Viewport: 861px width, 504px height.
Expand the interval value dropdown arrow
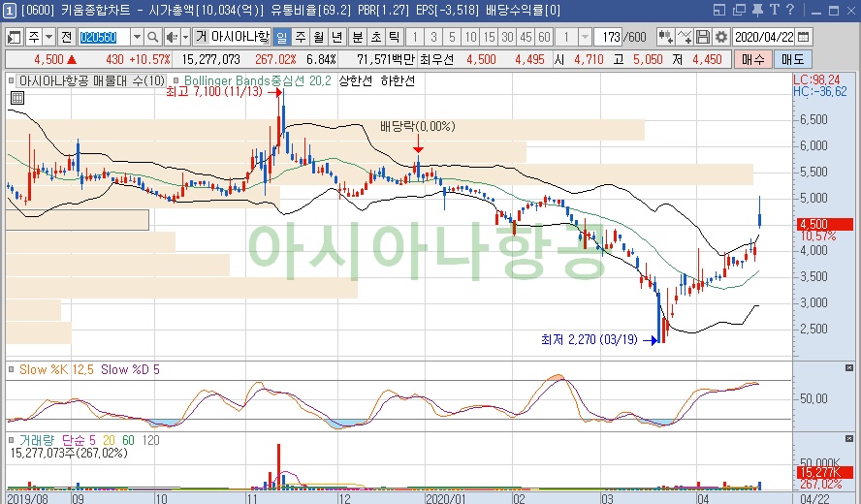point(585,38)
